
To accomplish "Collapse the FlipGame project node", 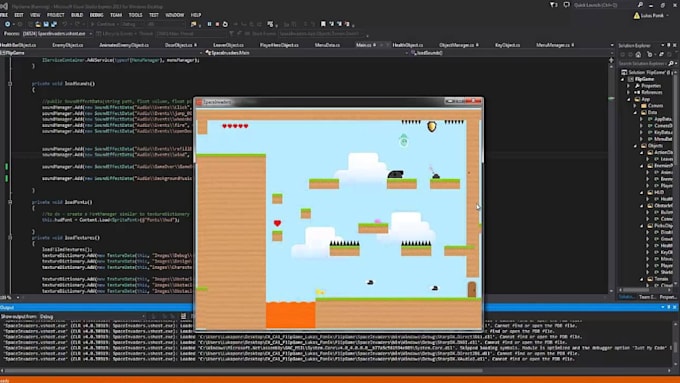I will tap(623, 79).
